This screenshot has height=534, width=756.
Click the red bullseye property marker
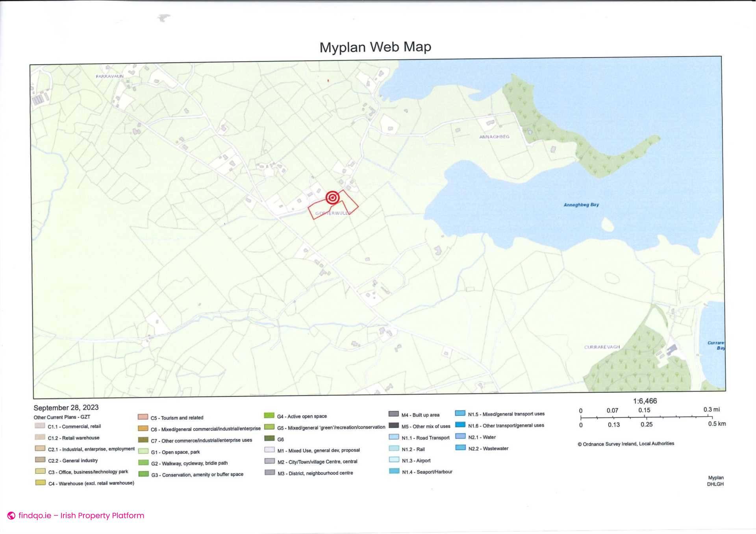coord(332,198)
